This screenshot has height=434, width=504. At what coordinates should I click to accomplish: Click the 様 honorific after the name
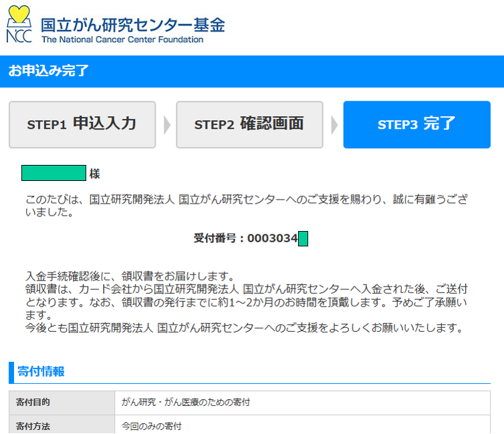point(95,174)
